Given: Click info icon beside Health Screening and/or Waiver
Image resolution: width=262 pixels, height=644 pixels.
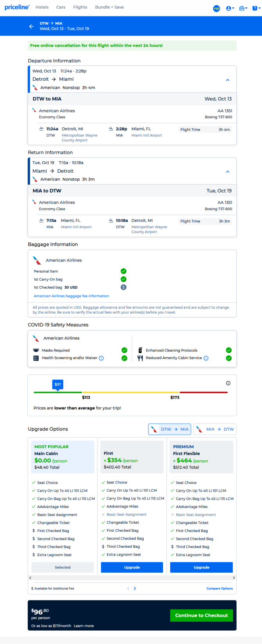Looking at the screenshot, I should pos(101,358).
